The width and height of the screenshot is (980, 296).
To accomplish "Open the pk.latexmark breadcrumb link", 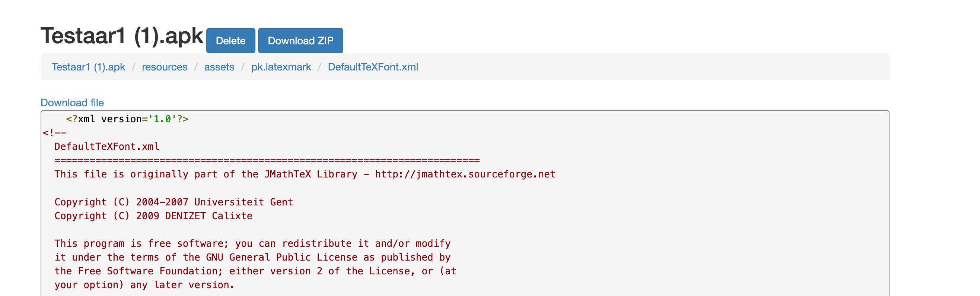I will 281,67.
